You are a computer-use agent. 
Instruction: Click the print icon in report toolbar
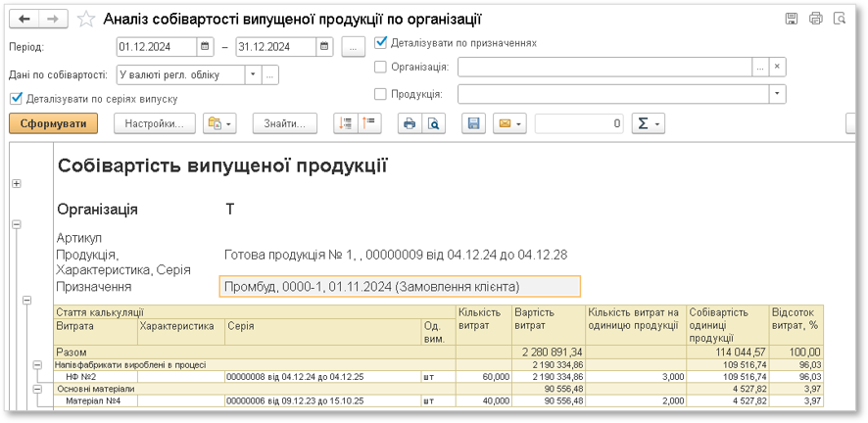click(x=410, y=123)
